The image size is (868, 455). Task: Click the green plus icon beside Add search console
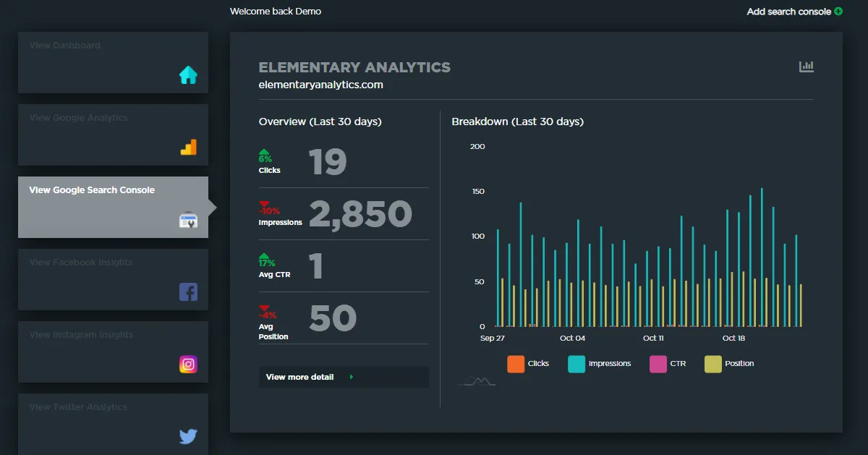pos(838,12)
